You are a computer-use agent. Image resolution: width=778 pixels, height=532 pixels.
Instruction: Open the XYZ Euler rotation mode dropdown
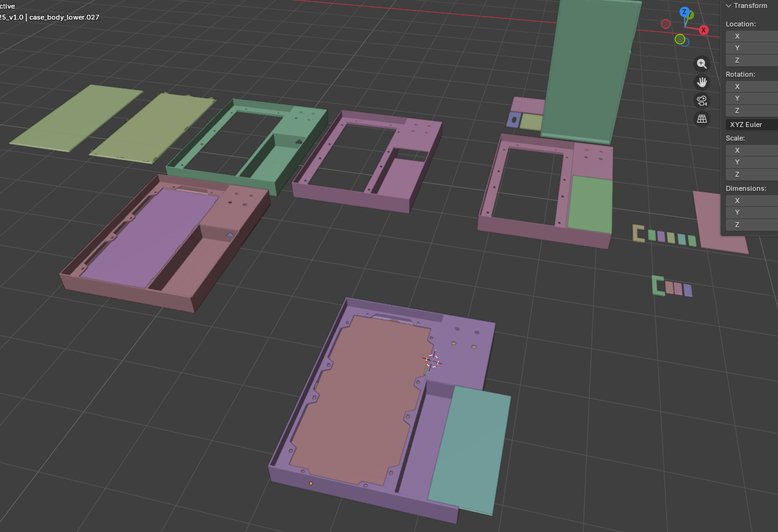click(x=752, y=125)
